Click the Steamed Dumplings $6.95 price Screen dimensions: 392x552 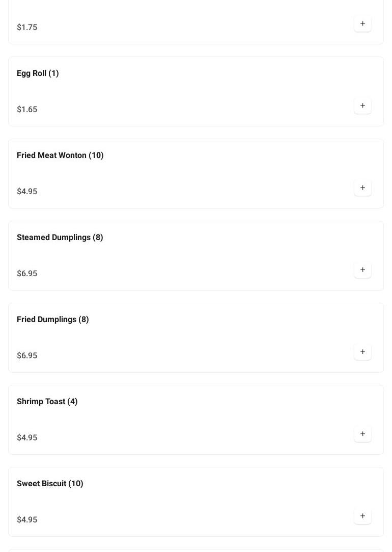27,274
